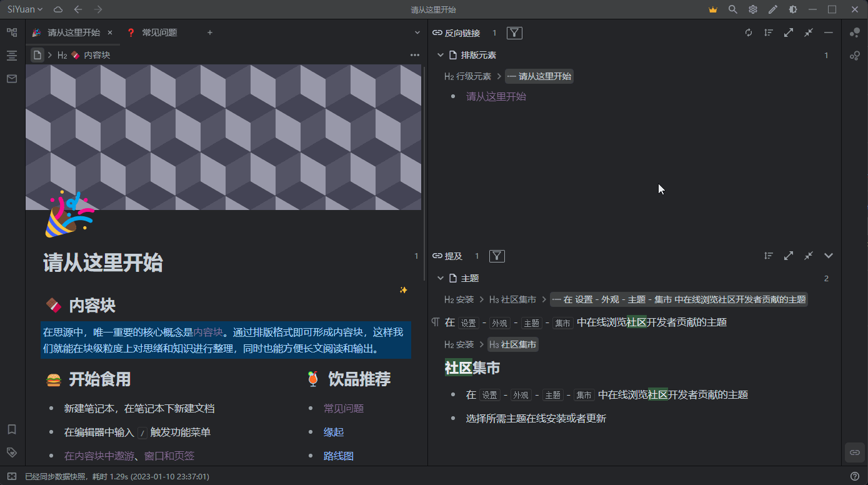
Task: Open the graph view panel icon
Action: pos(855,32)
